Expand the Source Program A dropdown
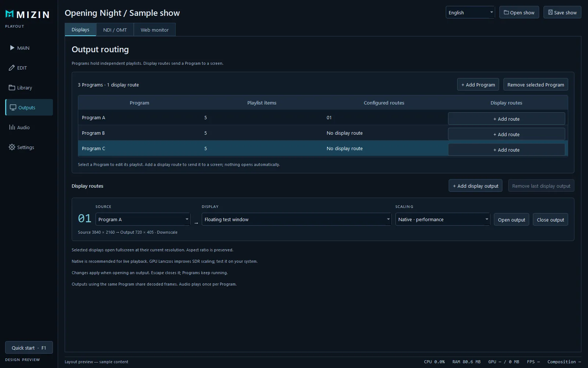 pos(143,219)
